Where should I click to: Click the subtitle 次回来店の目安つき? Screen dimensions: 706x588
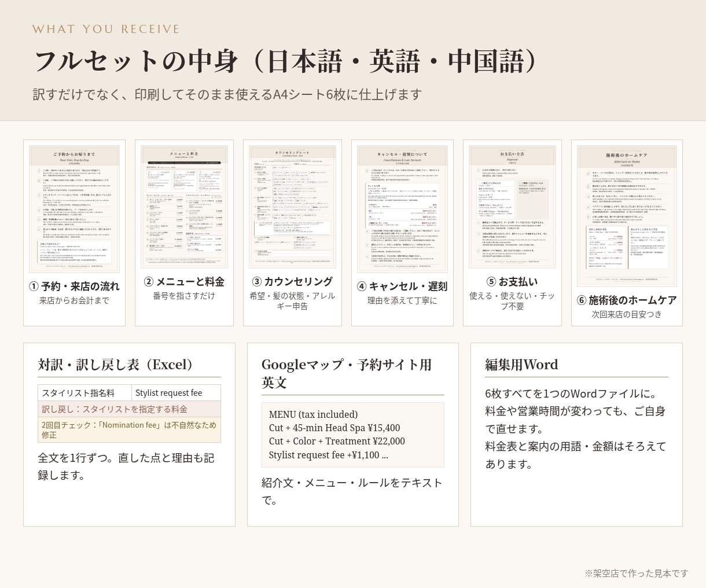[x=627, y=314]
